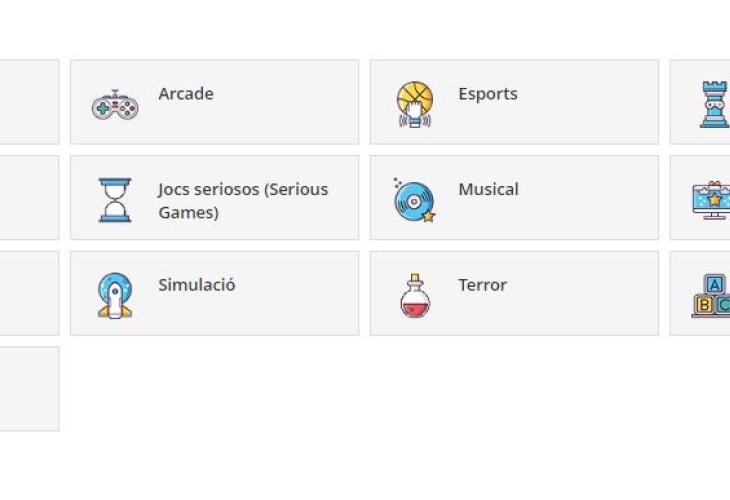Click the monitor with stars icon
Image resolution: width=730 pixels, height=500 pixels.
pyautogui.click(x=713, y=199)
